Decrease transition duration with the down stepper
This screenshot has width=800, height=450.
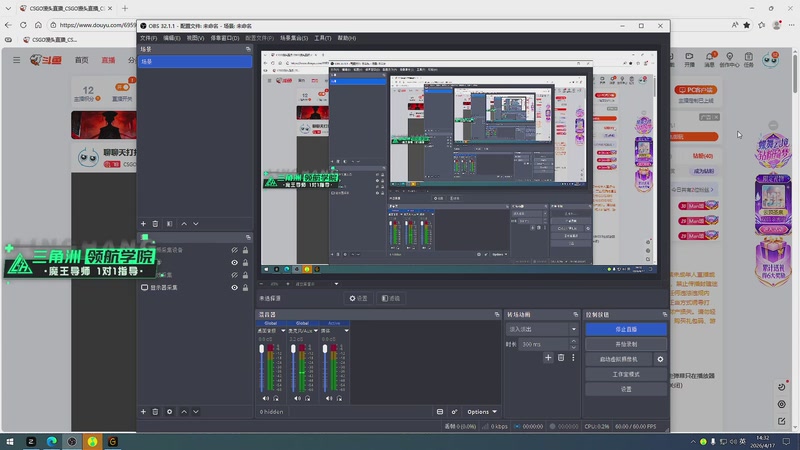click(x=573, y=347)
